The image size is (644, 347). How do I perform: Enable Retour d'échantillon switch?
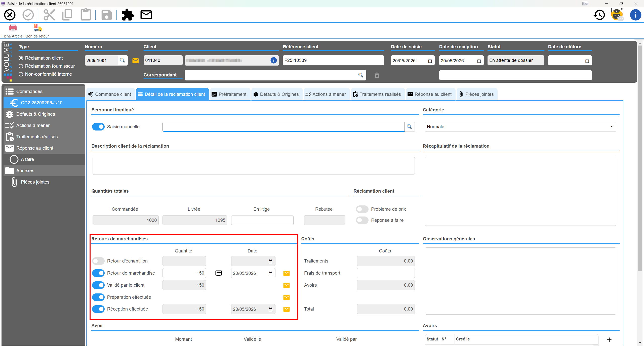tap(98, 261)
